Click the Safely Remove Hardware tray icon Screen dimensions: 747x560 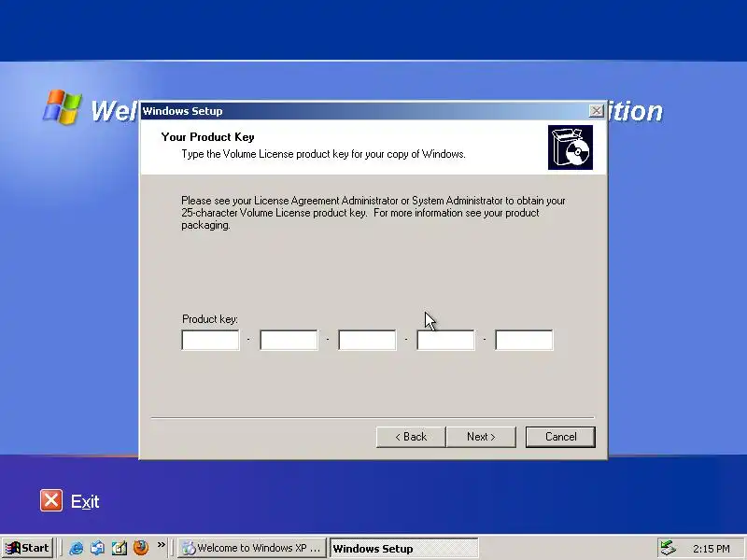pos(668,548)
